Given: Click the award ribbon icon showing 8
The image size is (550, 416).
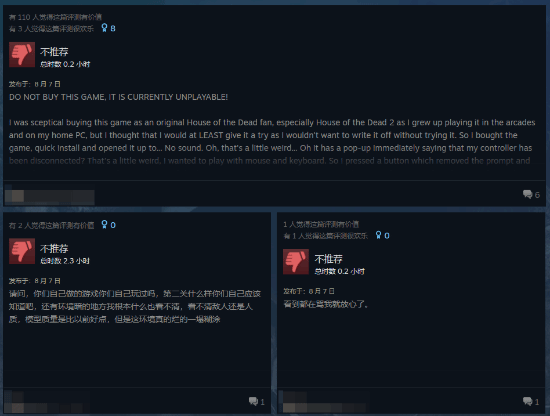Looking at the screenshot, I should point(104,28).
